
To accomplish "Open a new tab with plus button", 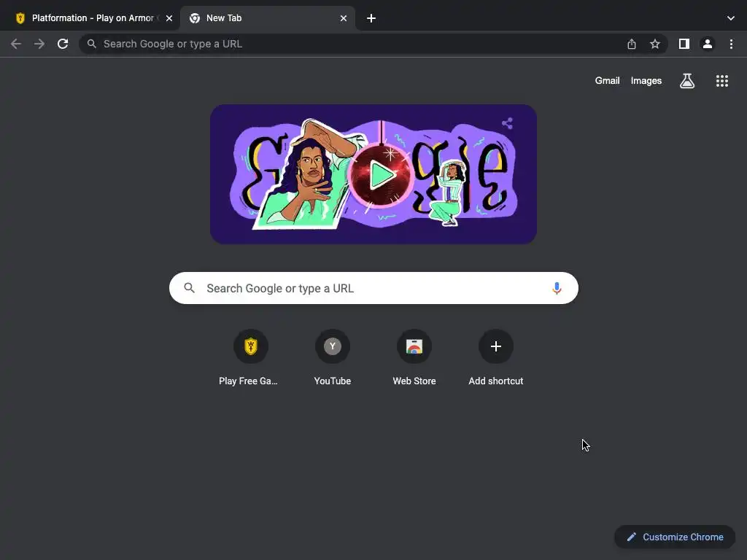I will (x=371, y=18).
